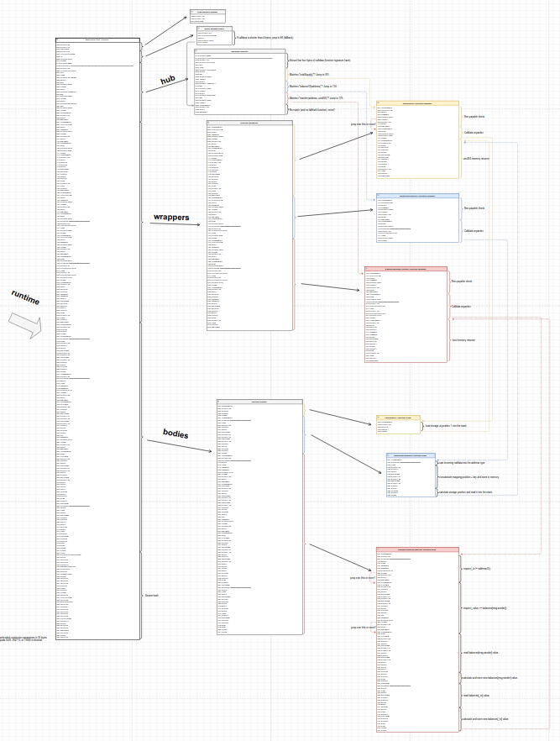
Task: Click the "bool memory returner" label
Action: point(463,339)
